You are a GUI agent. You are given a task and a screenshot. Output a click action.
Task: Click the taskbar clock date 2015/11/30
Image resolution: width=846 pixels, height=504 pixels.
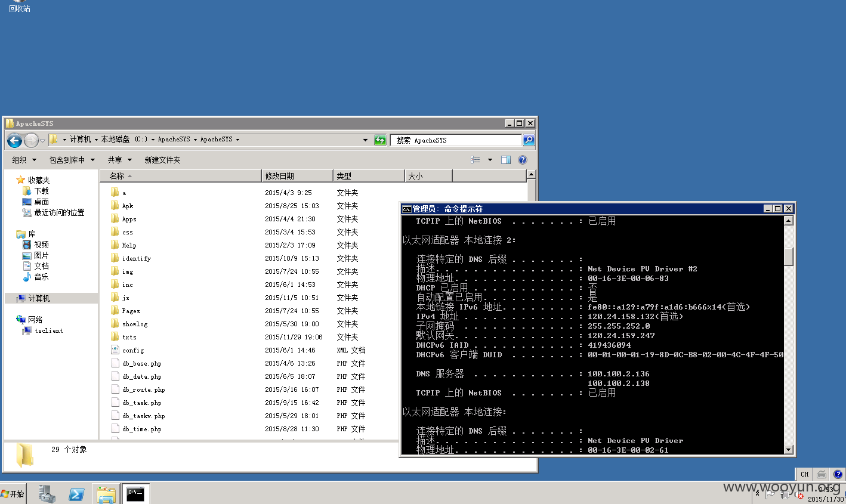[826, 499]
